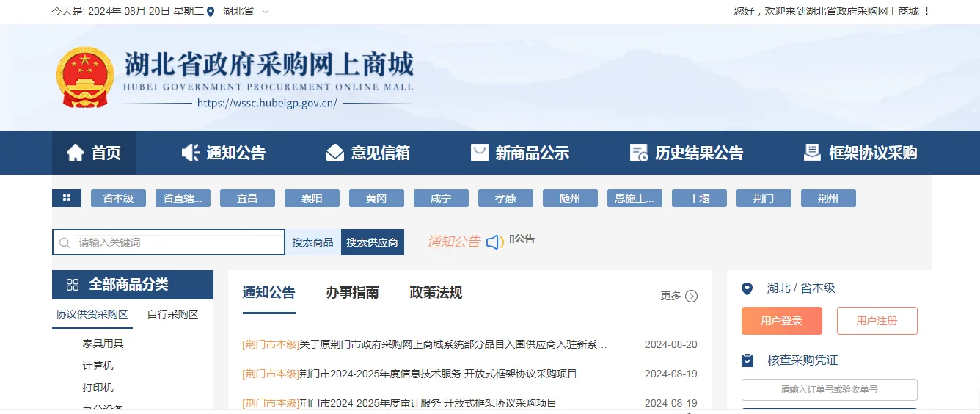This screenshot has width=980, height=414.
Task: Select the 荆州 region button
Action: coord(828,198)
